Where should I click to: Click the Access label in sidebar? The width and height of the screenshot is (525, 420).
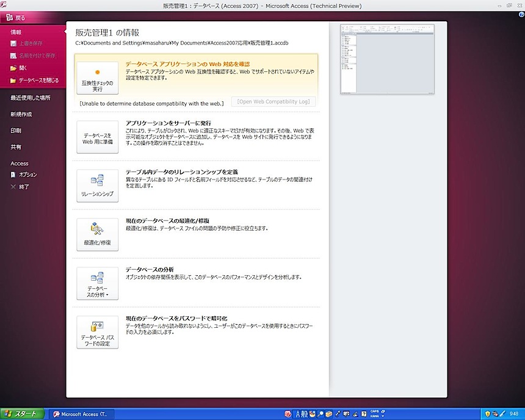click(20, 164)
